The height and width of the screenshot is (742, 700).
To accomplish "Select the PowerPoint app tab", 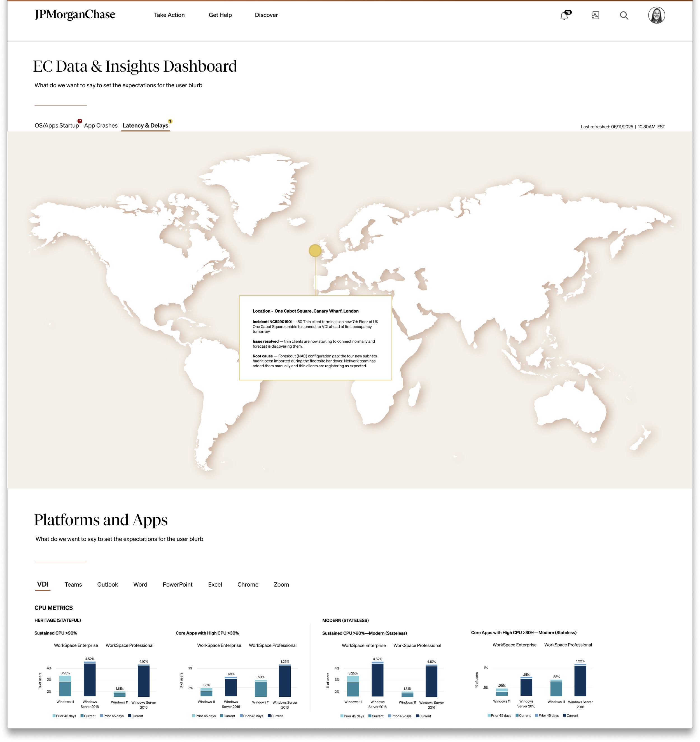I will [x=177, y=584].
